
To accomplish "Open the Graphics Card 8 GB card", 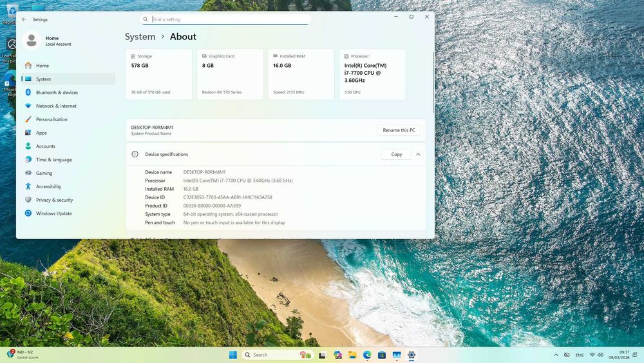I will pos(230,74).
